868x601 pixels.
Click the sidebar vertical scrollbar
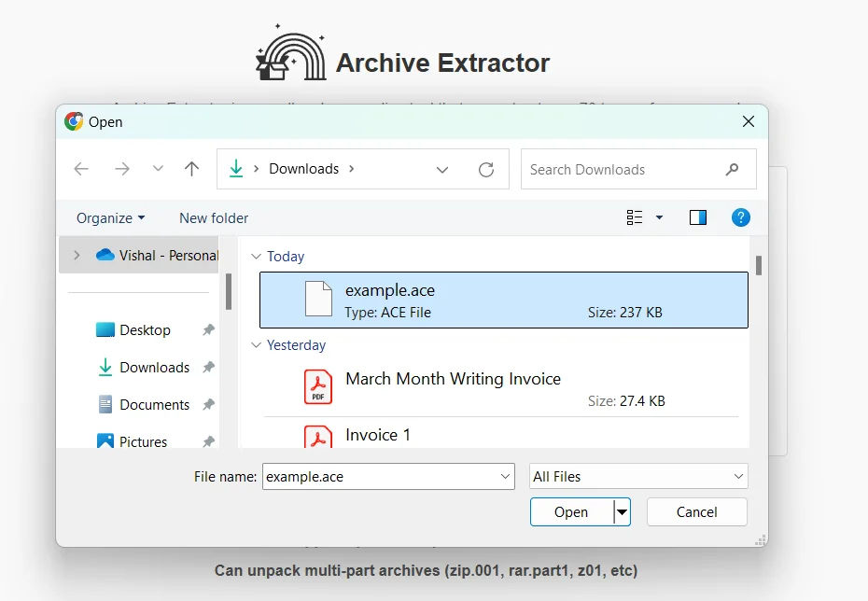pos(228,292)
